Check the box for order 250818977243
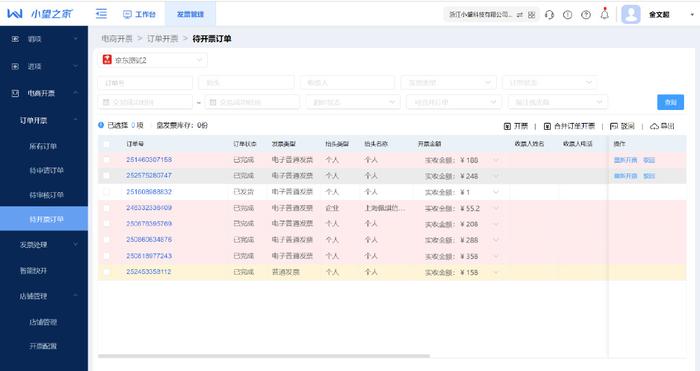This screenshot has width=700, height=371. [x=107, y=256]
